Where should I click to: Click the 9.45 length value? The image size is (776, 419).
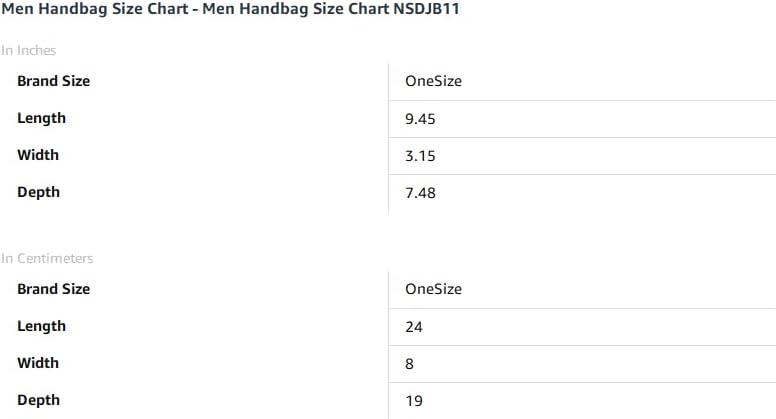click(x=421, y=119)
